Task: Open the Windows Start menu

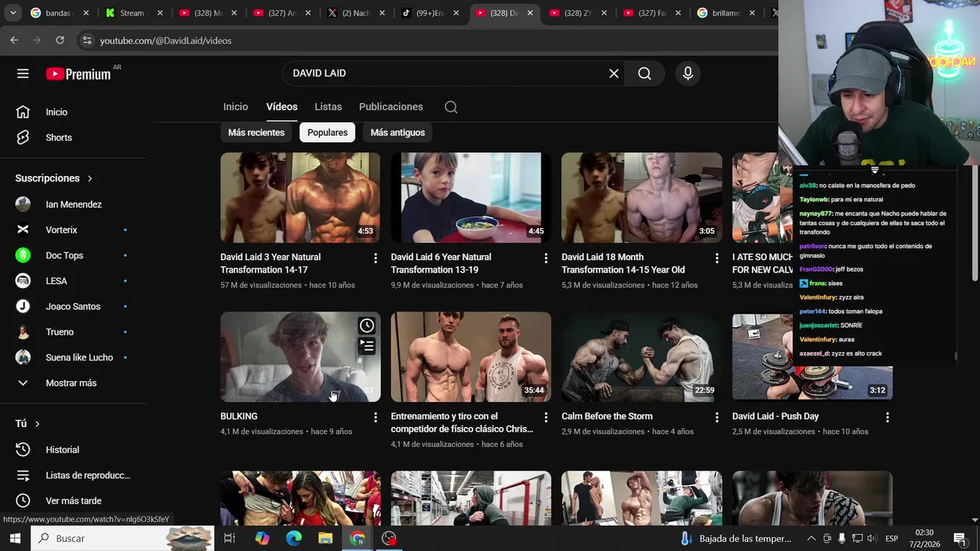Action: click(15, 538)
